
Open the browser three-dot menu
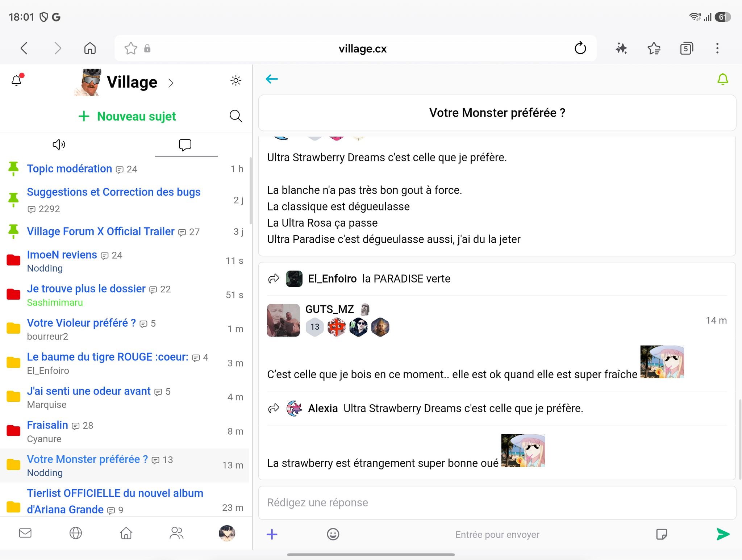click(x=717, y=48)
